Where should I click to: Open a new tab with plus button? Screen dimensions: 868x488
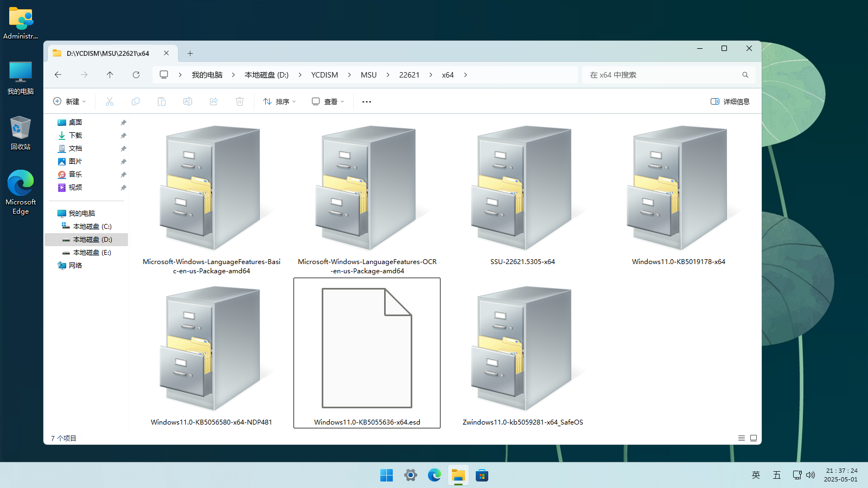point(190,53)
